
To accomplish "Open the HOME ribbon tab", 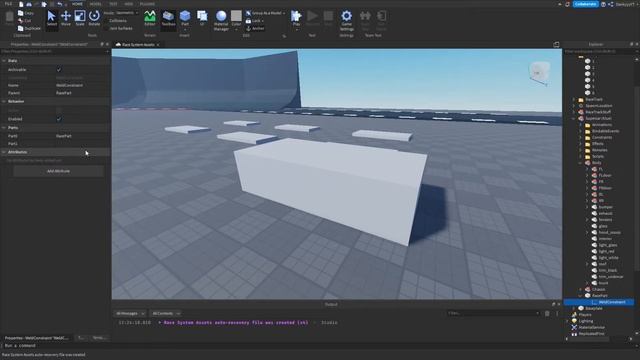I will click(77, 4).
